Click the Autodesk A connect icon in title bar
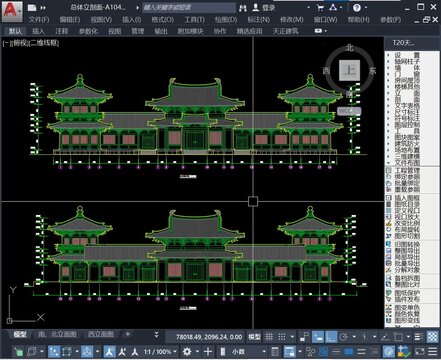 click(333, 7)
